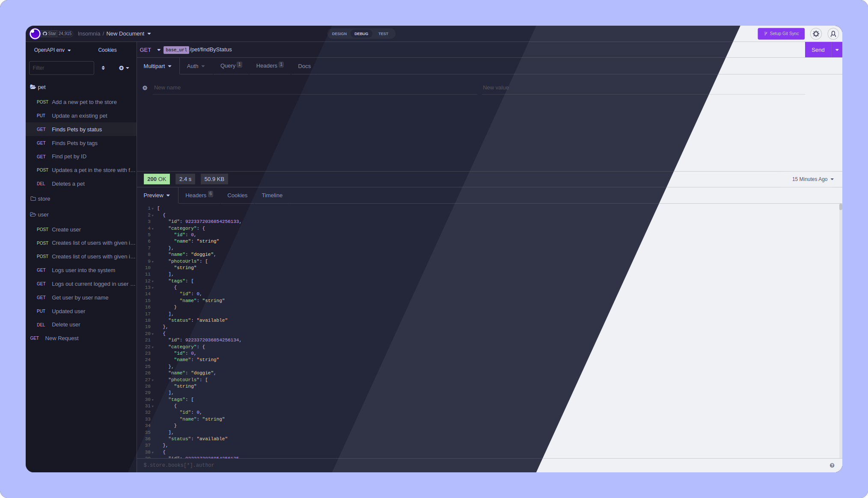Collapse JSON line 4 category fold arrow
This screenshot has width=868, height=498.
click(x=153, y=229)
